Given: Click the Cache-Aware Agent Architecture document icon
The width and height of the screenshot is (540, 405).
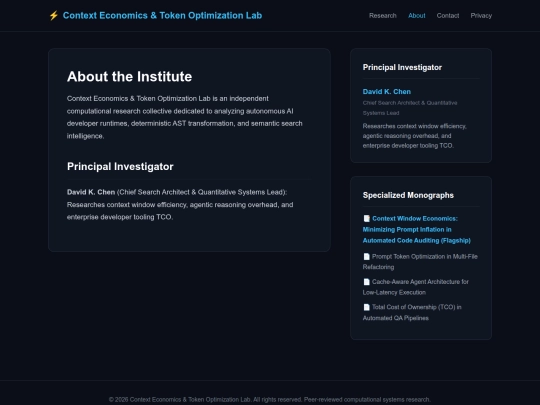Looking at the screenshot, I should pyautogui.click(x=366, y=282).
